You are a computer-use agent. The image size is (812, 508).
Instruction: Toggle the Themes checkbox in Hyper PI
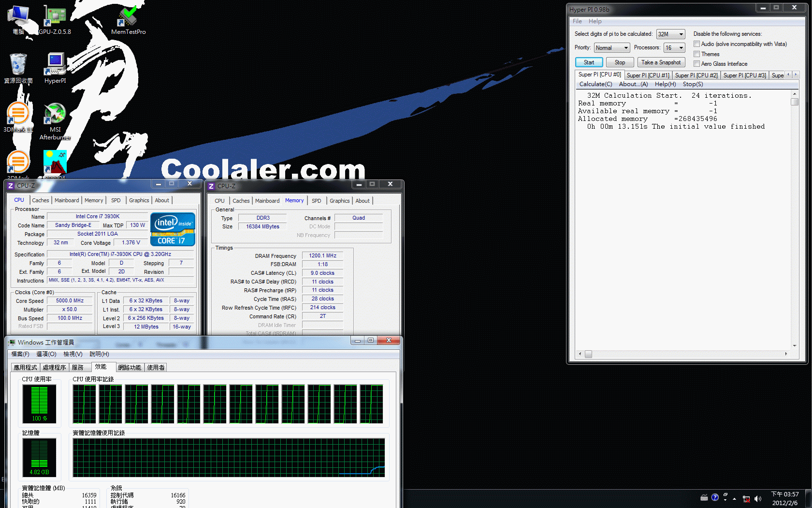697,54
